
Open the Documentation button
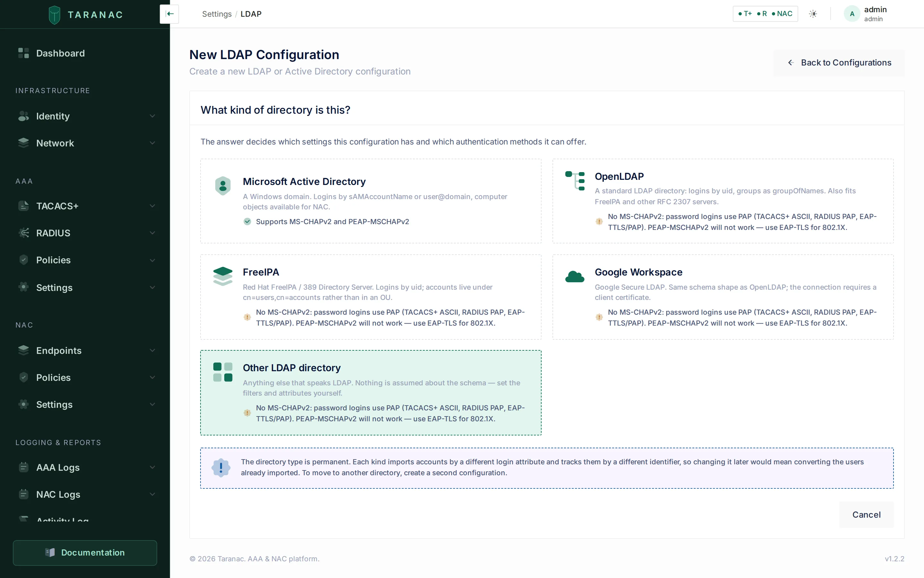click(85, 552)
